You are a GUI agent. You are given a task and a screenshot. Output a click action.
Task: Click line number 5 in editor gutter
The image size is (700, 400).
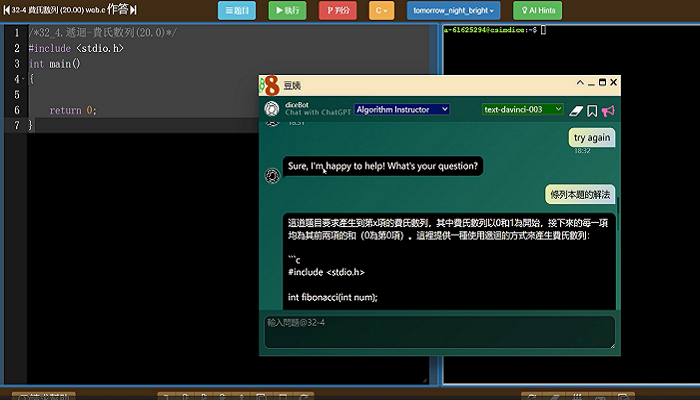pyautogui.click(x=17, y=95)
